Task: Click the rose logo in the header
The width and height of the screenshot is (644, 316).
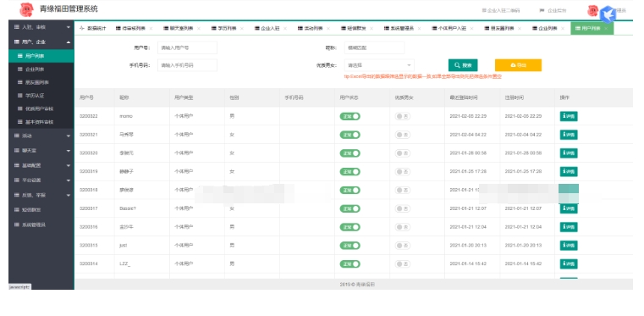Action: pos(26,10)
